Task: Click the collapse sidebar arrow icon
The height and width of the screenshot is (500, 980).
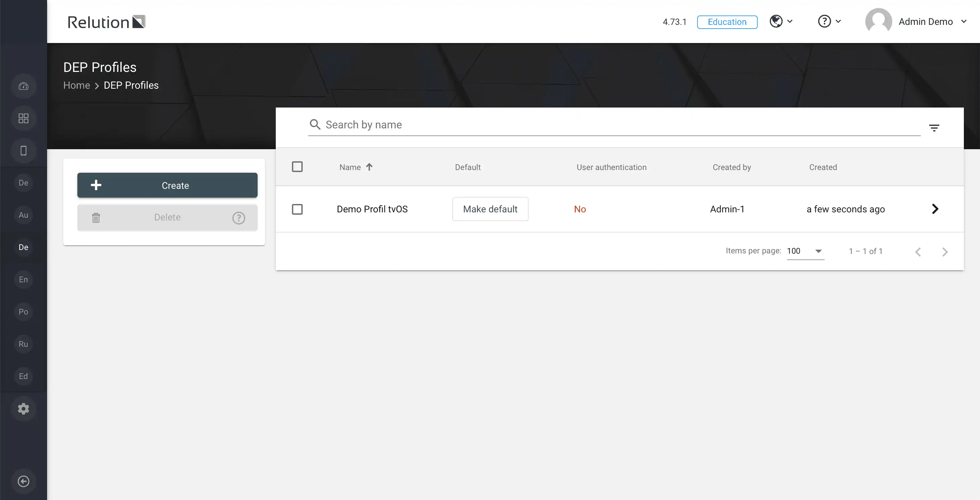Action: [24, 482]
